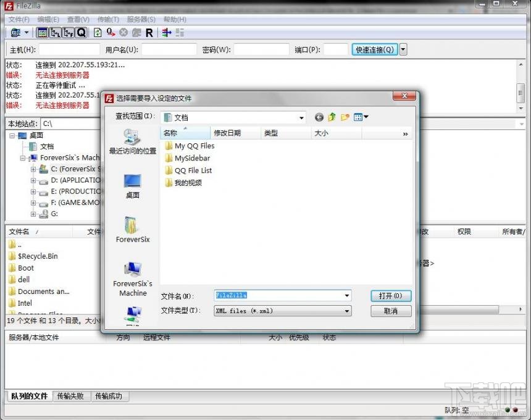Sort by 大小 column header in dialog

337,133
